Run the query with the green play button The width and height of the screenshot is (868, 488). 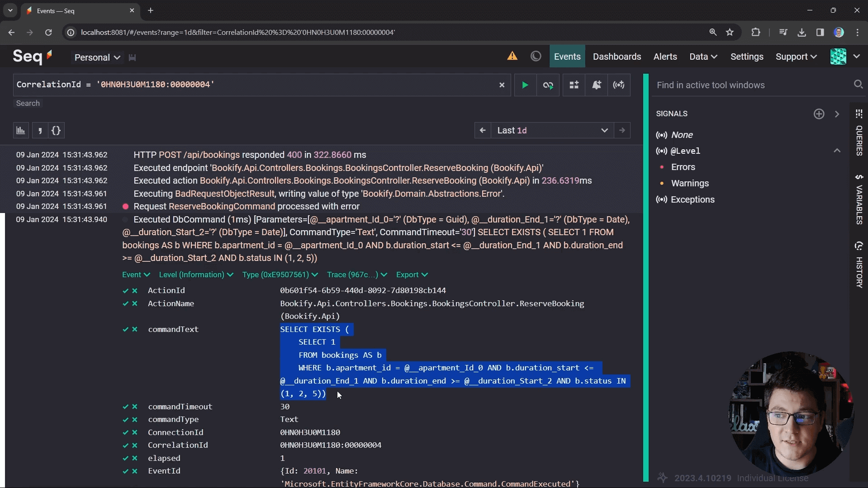[x=525, y=85]
